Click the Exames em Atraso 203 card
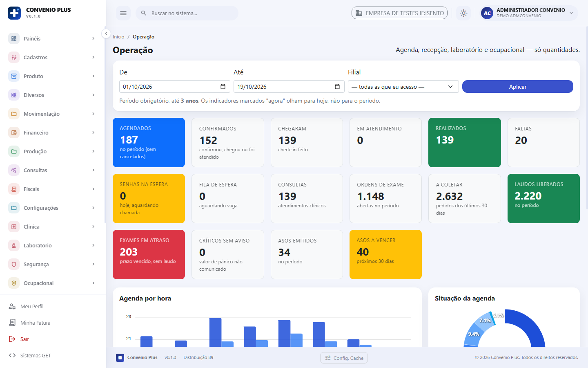The height and width of the screenshot is (368, 588). point(149,254)
